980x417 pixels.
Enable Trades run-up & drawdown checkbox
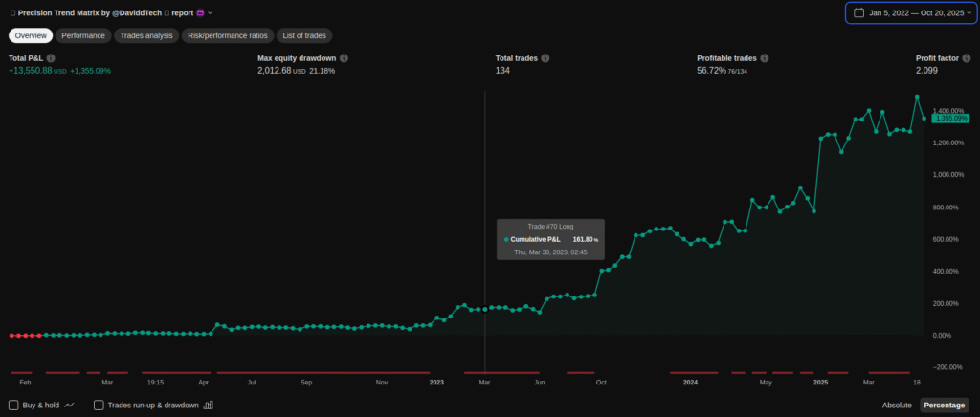click(99, 406)
